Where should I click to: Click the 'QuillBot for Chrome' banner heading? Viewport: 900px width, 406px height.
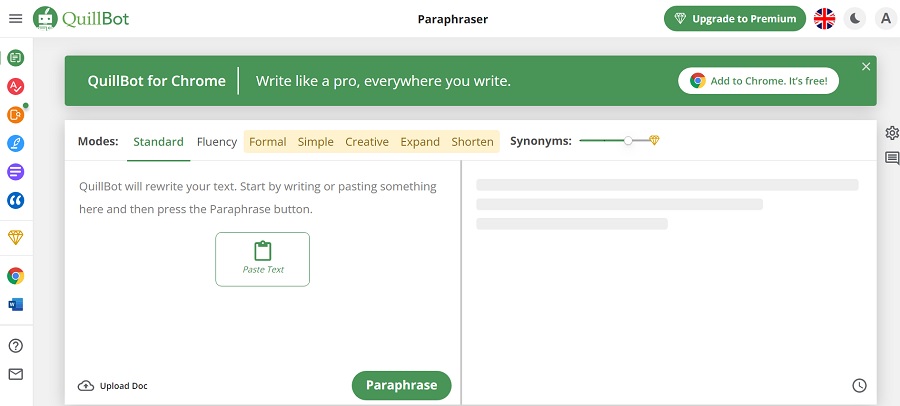click(x=156, y=81)
